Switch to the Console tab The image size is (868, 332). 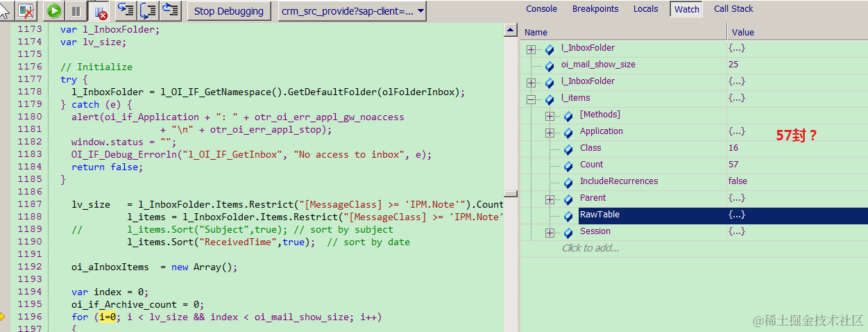point(541,9)
